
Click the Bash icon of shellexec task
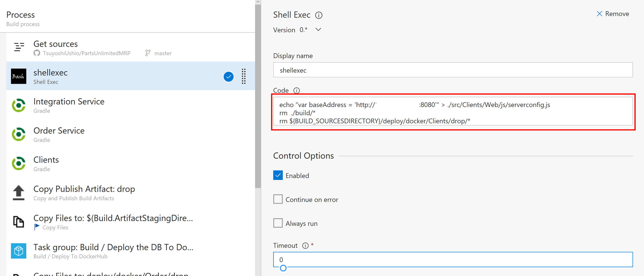click(18, 76)
